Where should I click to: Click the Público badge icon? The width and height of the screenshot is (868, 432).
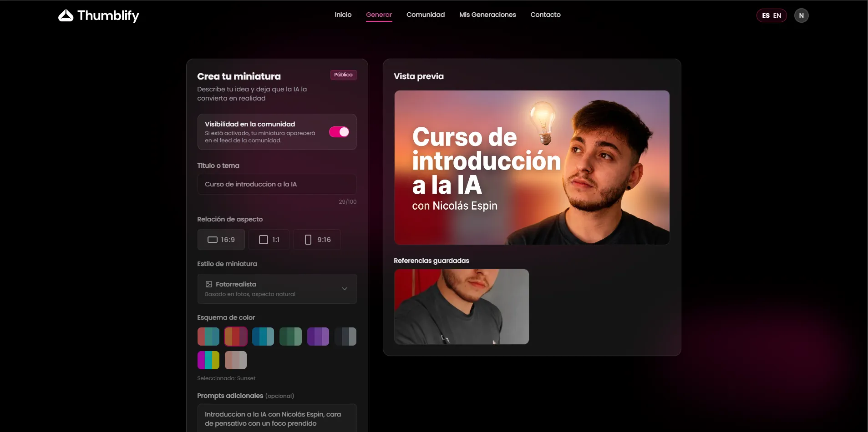click(343, 75)
